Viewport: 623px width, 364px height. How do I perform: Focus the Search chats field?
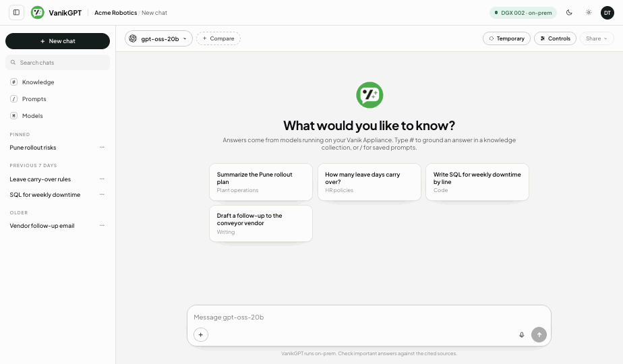pyautogui.click(x=57, y=63)
